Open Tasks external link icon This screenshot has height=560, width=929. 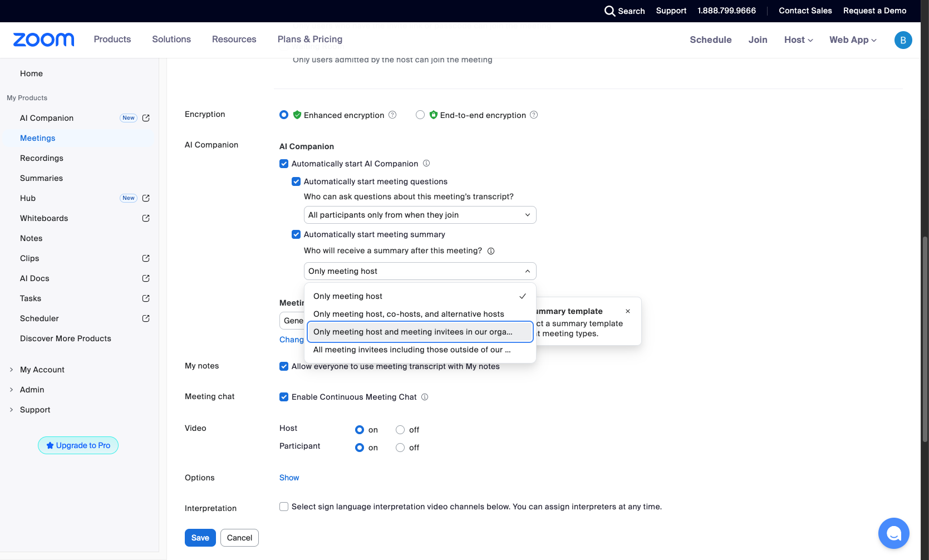pos(146,298)
